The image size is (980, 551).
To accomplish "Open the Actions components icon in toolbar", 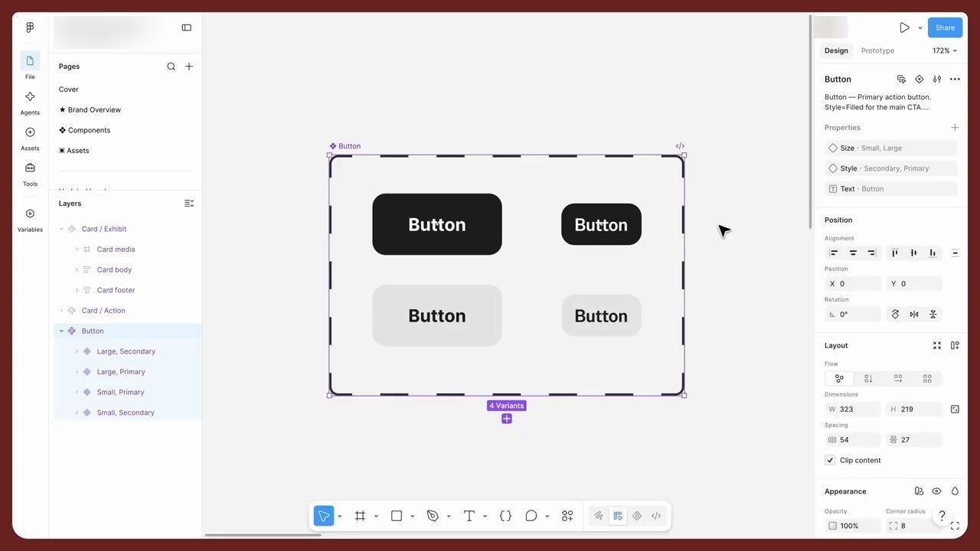I will point(567,516).
